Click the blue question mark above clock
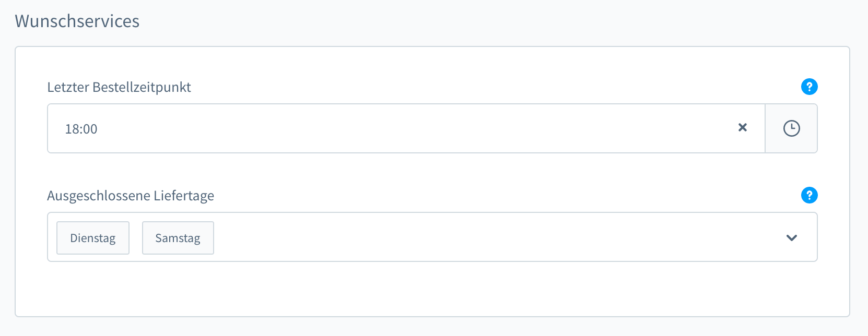This screenshot has height=336, width=868. pos(809,87)
